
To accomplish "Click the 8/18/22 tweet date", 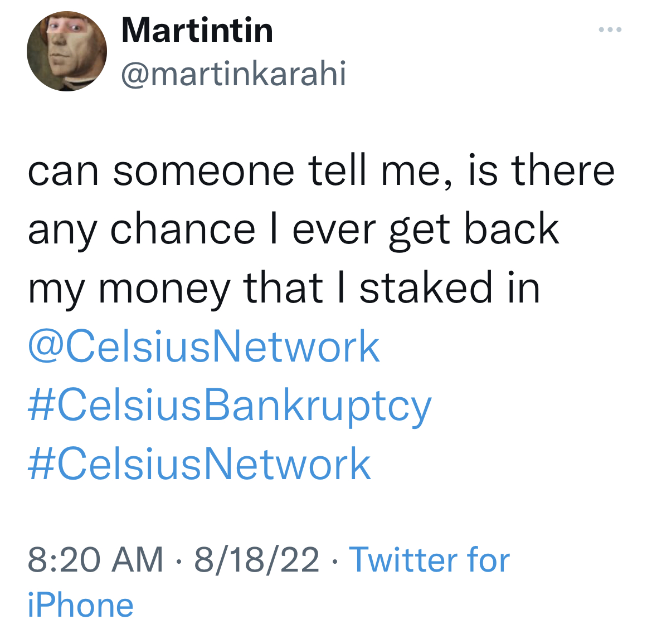I will click(x=257, y=559).
